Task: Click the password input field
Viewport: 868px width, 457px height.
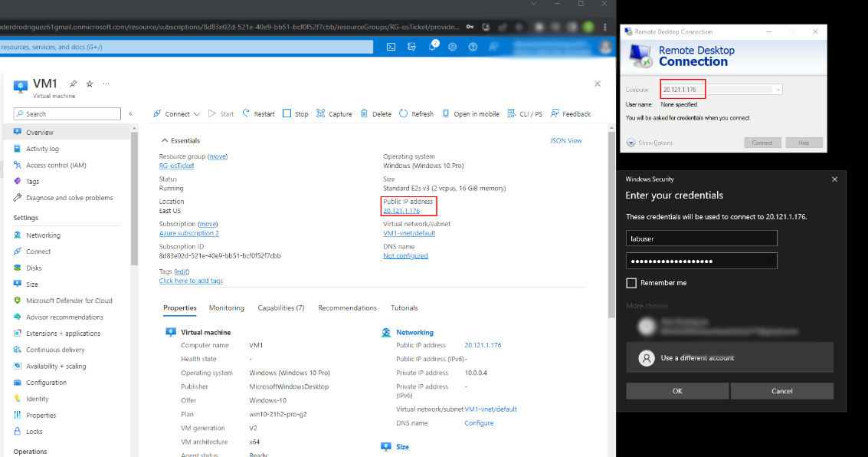Action: click(x=701, y=261)
